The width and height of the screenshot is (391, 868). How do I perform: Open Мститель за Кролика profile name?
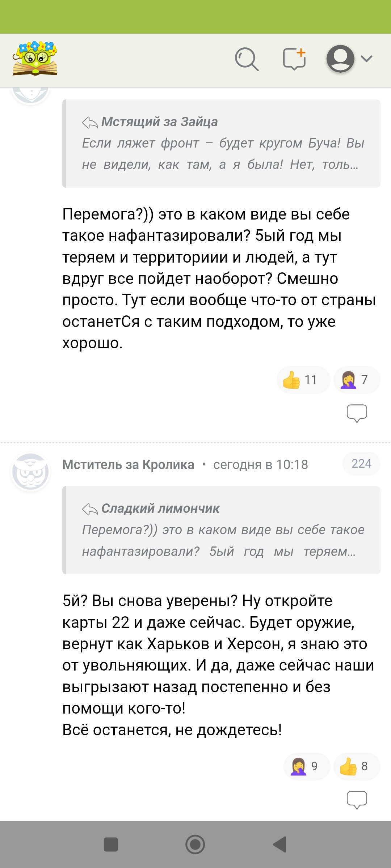tap(128, 465)
